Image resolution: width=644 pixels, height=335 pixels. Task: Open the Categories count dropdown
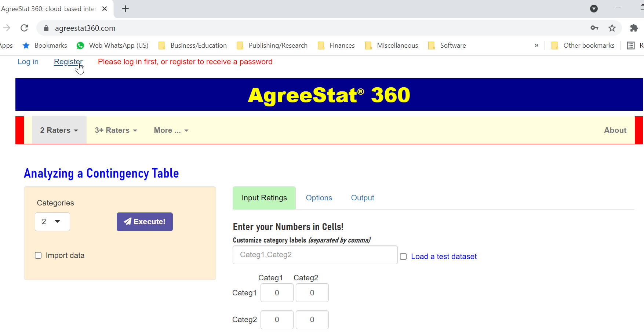tap(52, 222)
